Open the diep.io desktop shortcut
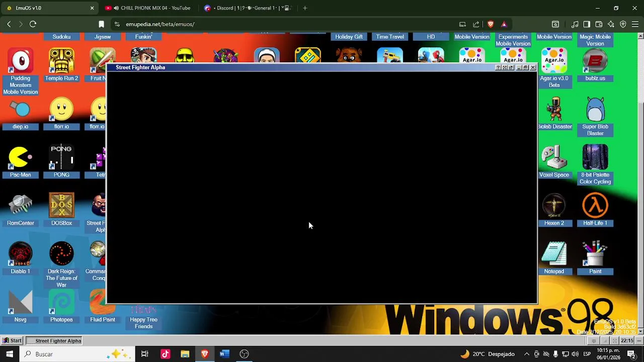 tap(21, 114)
